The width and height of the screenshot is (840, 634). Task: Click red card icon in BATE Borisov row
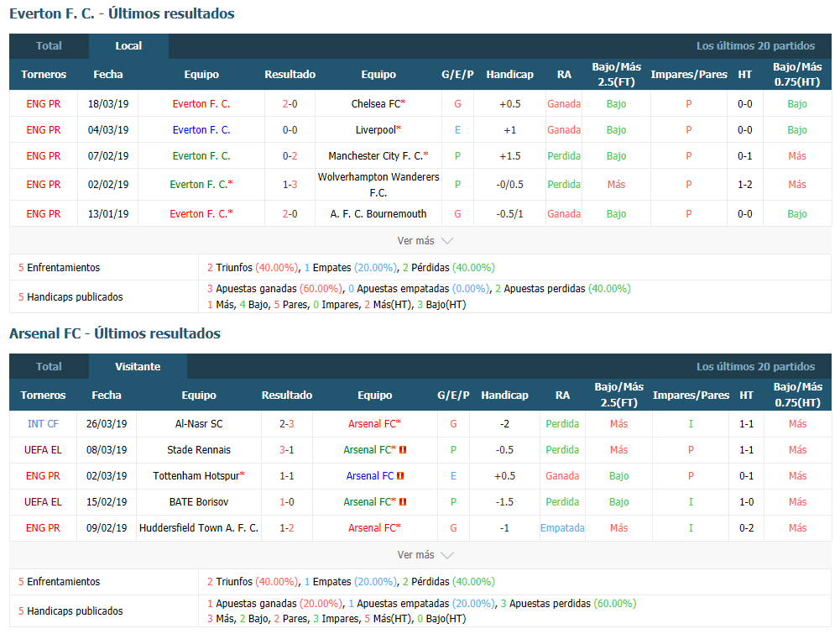pos(403,502)
